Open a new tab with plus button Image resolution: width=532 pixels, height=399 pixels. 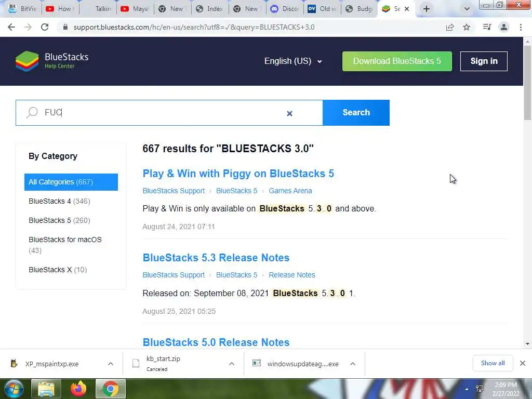point(427,9)
